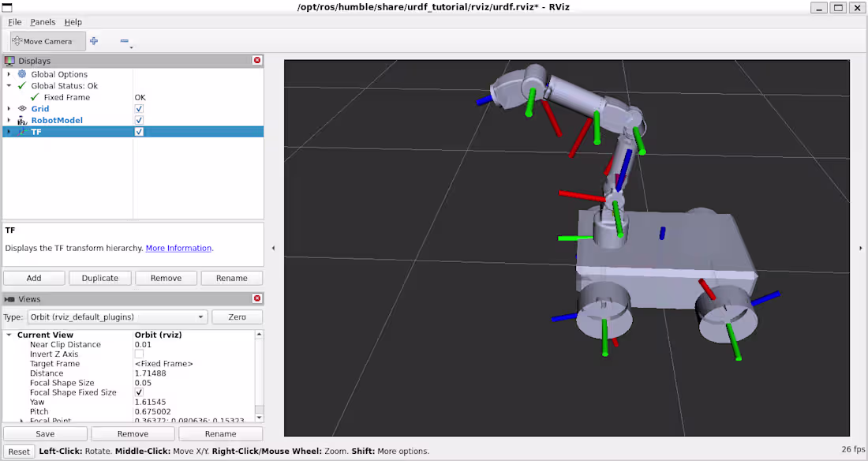Click the RobotModel display icon

click(22, 120)
